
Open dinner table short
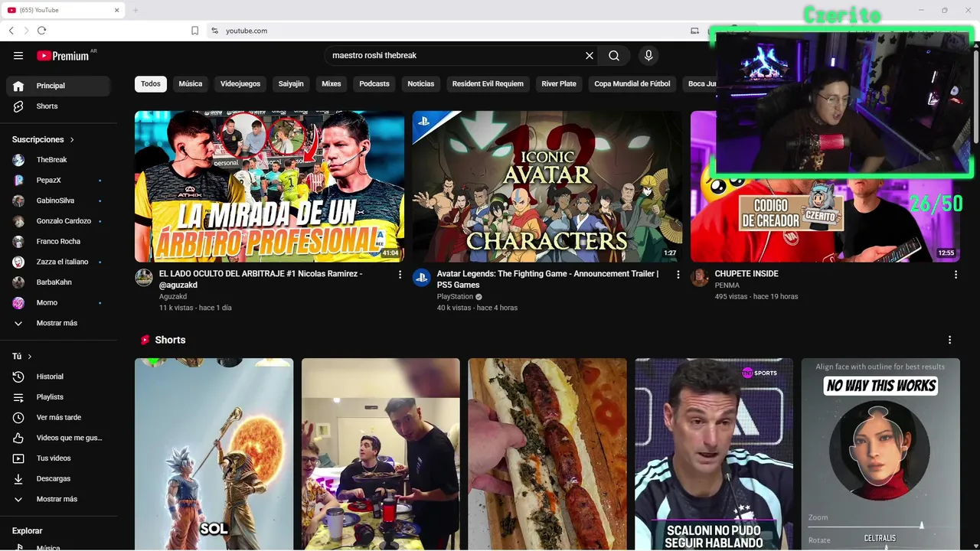point(381,454)
